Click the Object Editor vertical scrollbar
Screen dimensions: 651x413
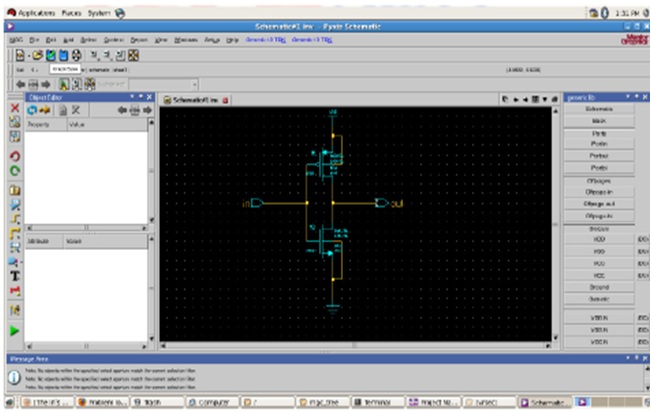tap(150, 170)
